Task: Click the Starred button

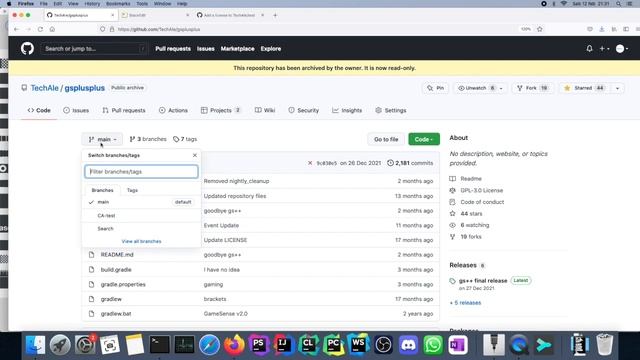Action: pyautogui.click(x=584, y=88)
